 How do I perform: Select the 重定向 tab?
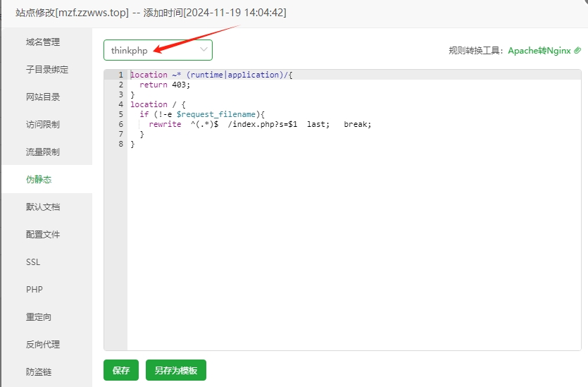pos(47,317)
